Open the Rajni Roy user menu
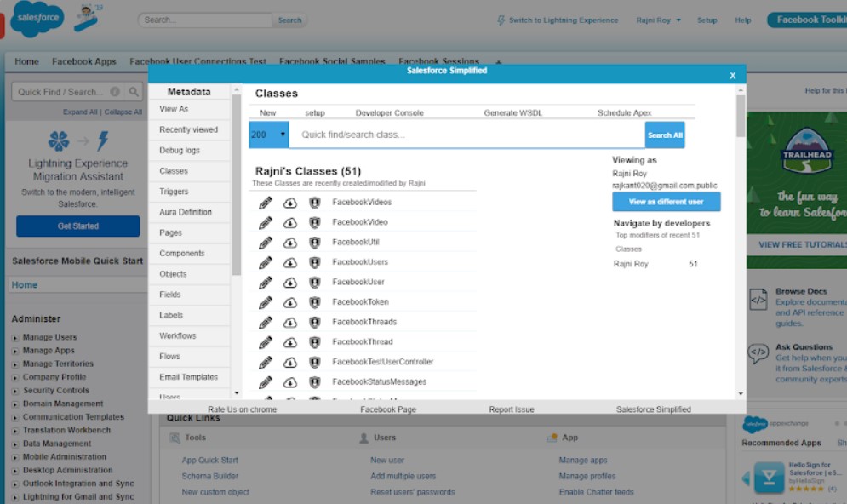The image size is (847, 504). [658, 20]
